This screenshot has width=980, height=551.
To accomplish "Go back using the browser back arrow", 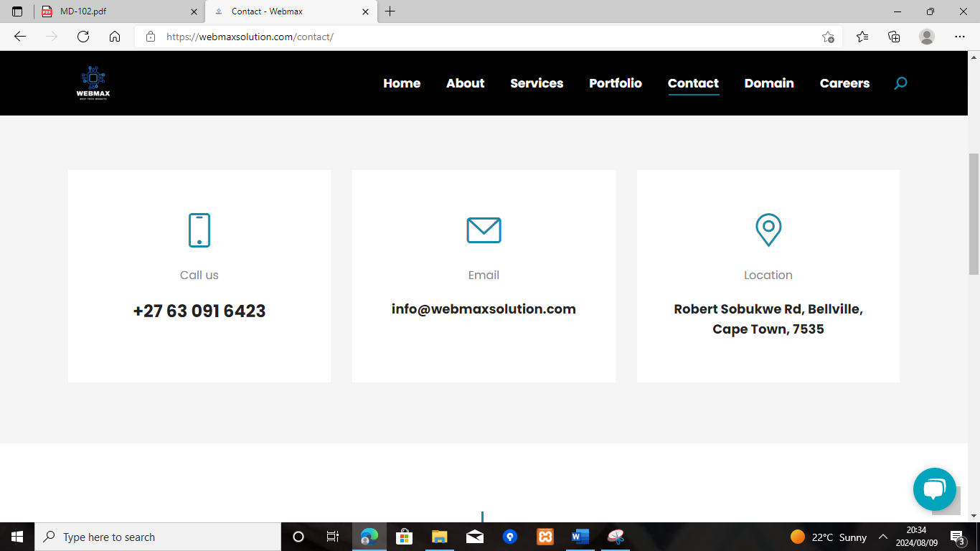I will click(20, 37).
